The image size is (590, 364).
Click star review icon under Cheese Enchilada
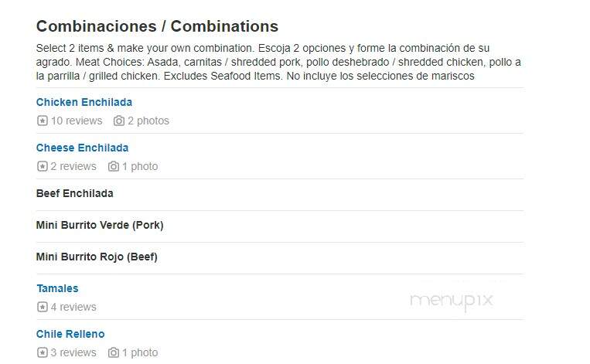click(43, 166)
